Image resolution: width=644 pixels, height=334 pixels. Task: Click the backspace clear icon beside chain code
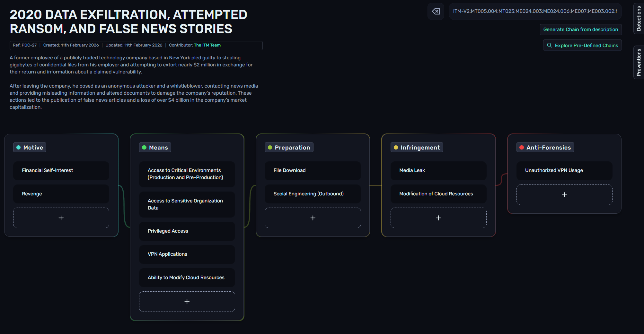[x=436, y=12]
